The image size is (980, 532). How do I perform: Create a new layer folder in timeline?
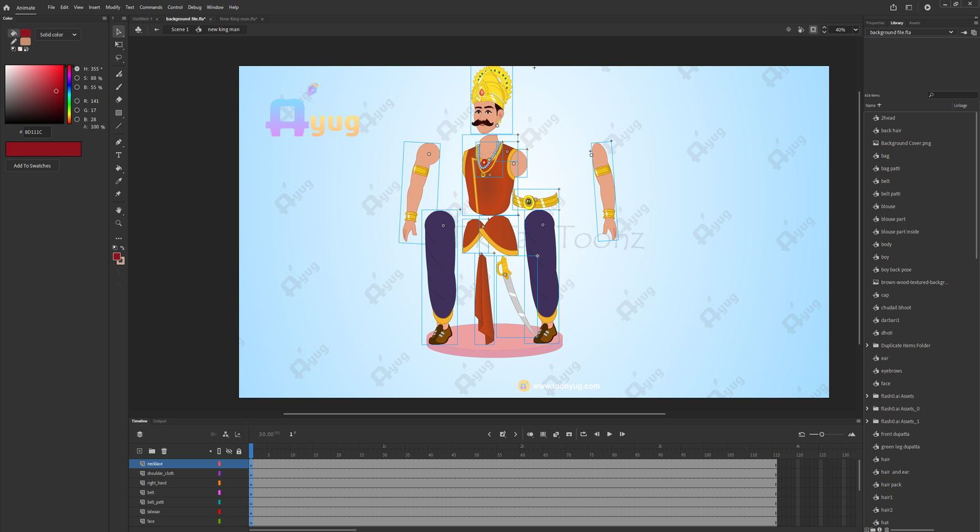[x=152, y=451]
